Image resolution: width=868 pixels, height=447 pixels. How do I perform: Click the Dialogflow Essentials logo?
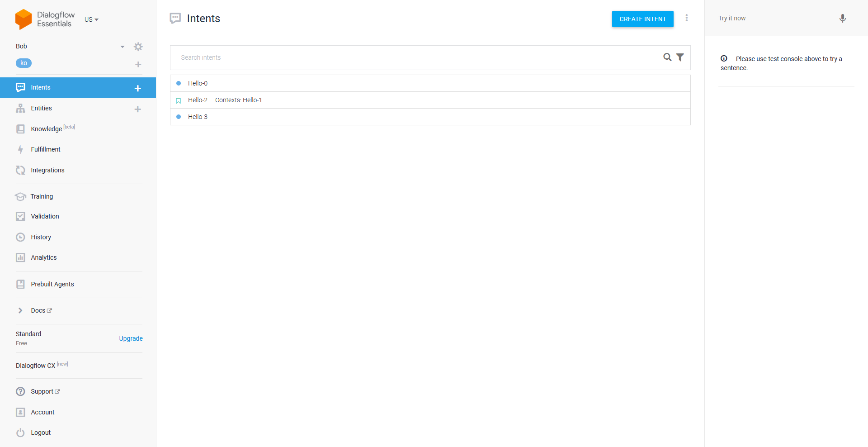tap(45, 19)
